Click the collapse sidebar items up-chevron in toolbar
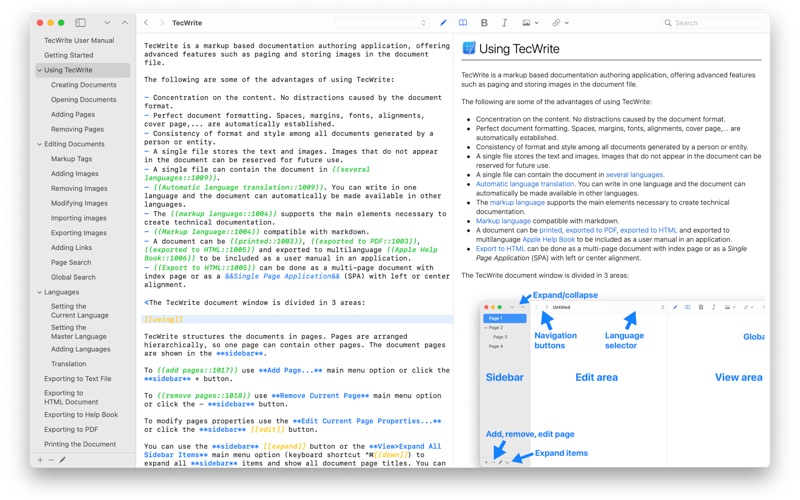 pyautogui.click(x=125, y=22)
